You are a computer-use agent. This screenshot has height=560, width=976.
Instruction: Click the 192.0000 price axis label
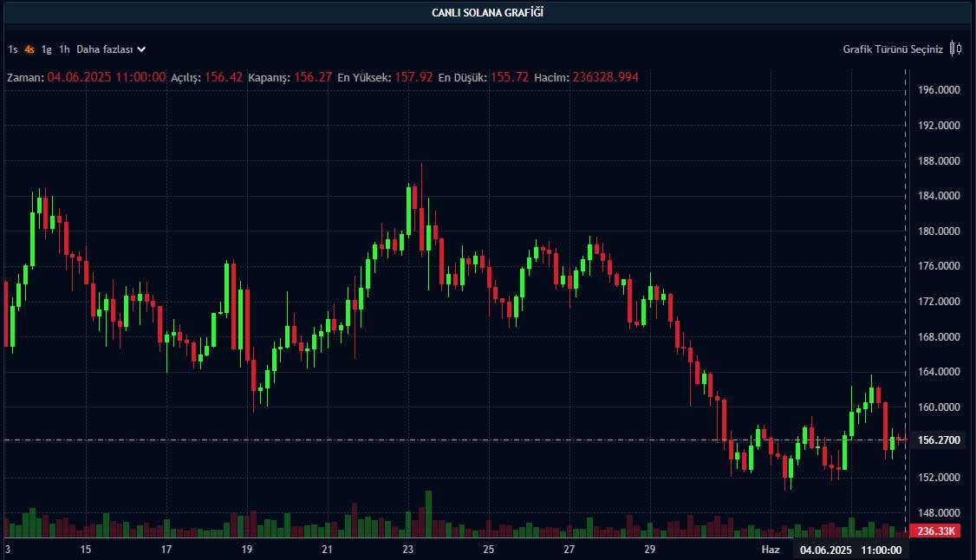(x=939, y=125)
